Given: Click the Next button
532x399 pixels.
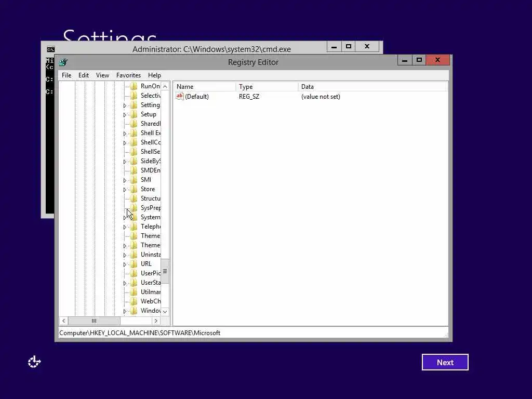Looking at the screenshot, I should [x=445, y=362].
